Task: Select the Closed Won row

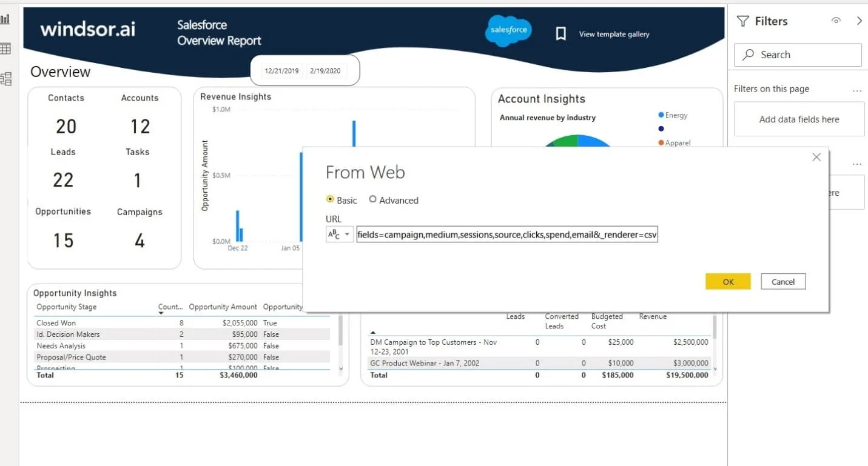Action: tap(183, 323)
